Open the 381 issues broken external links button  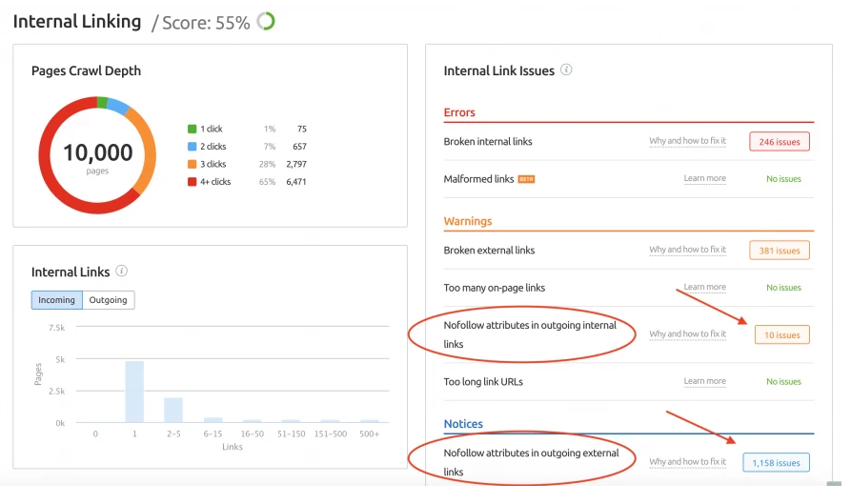coord(780,251)
